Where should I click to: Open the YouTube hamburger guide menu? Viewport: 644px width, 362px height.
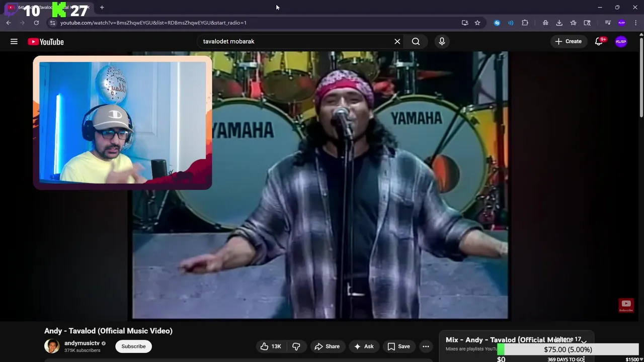pyautogui.click(x=14, y=42)
